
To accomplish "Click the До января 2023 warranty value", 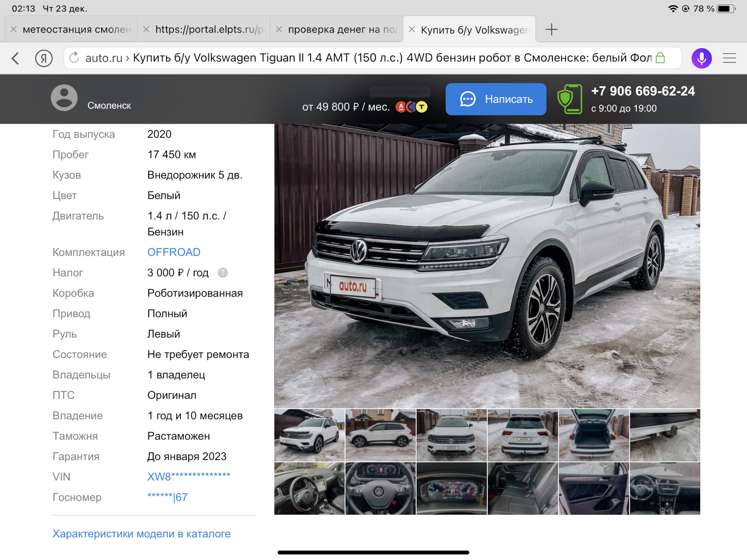I will (x=187, y=457).
